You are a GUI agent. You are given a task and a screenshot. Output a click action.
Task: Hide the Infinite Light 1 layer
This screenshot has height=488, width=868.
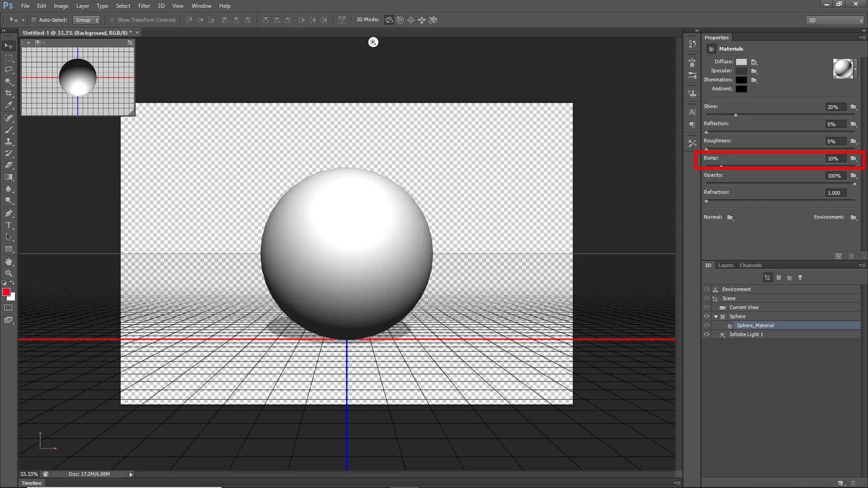(707, 334)
